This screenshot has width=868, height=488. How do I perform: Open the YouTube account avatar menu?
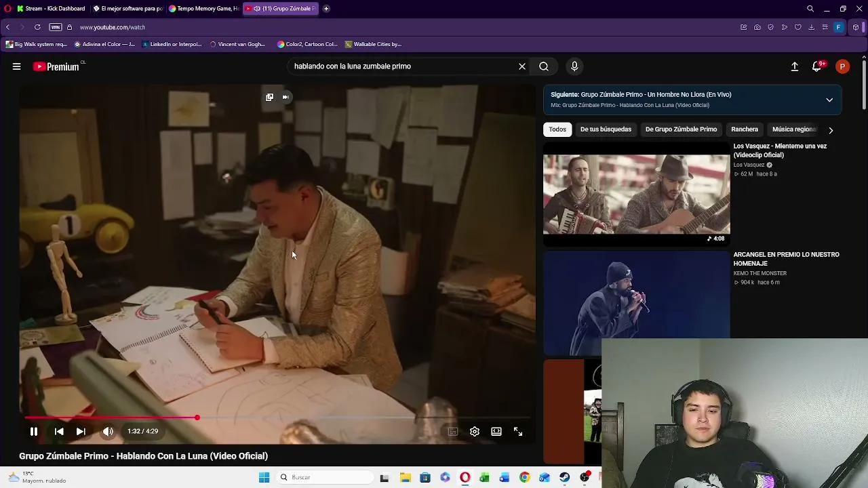coord(842,66)
